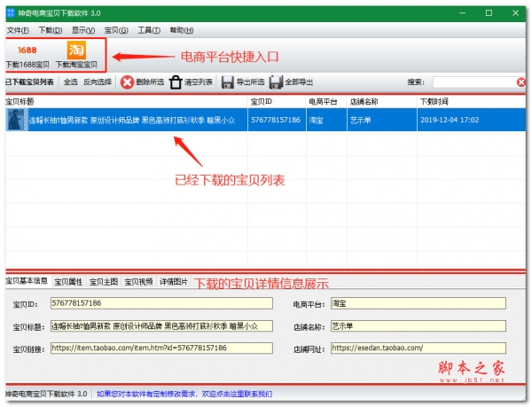Click the product thumbnail in the list row

16,120
